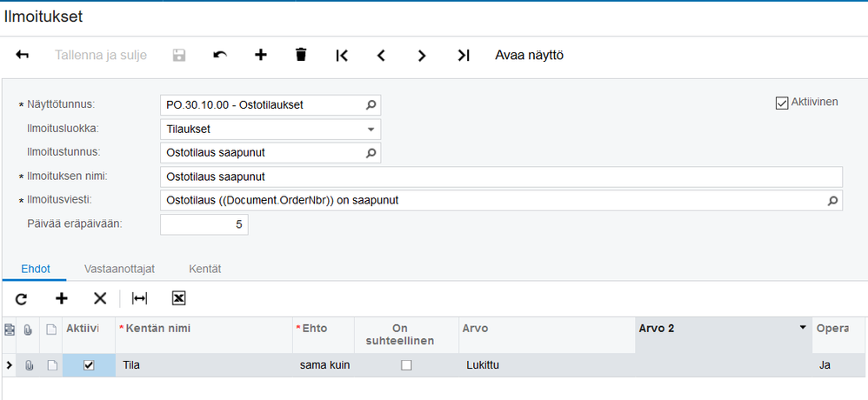Open Arvo 2 column header dropdown arrow
The width and height of the screenshot is (868, 400).
802,328
